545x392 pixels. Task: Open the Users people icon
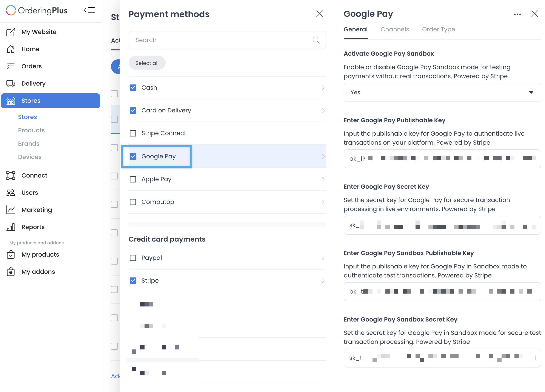tap(11, 193)
